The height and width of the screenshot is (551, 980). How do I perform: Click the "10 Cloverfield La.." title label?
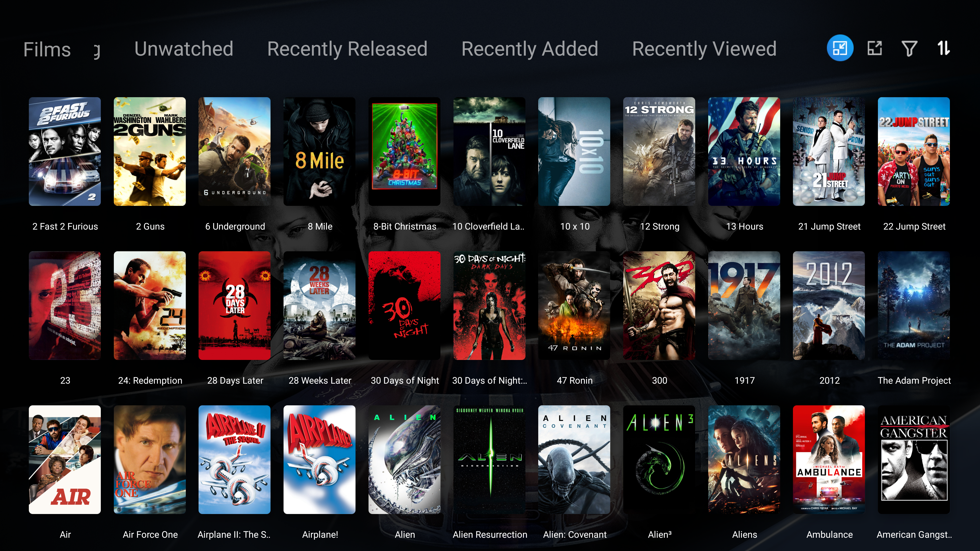(x=488, y=227)
